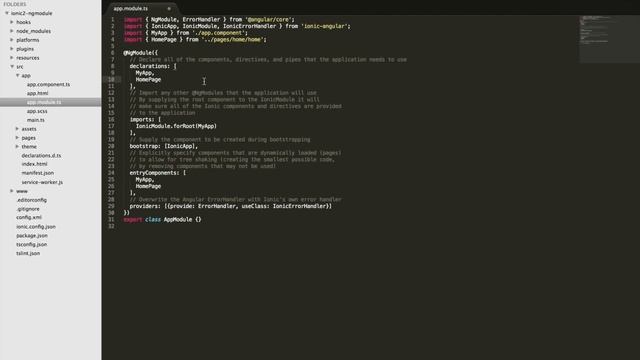Screen dimensions: 640x360
Task: Open tslint.json file
Action: (x=28, y=253)
